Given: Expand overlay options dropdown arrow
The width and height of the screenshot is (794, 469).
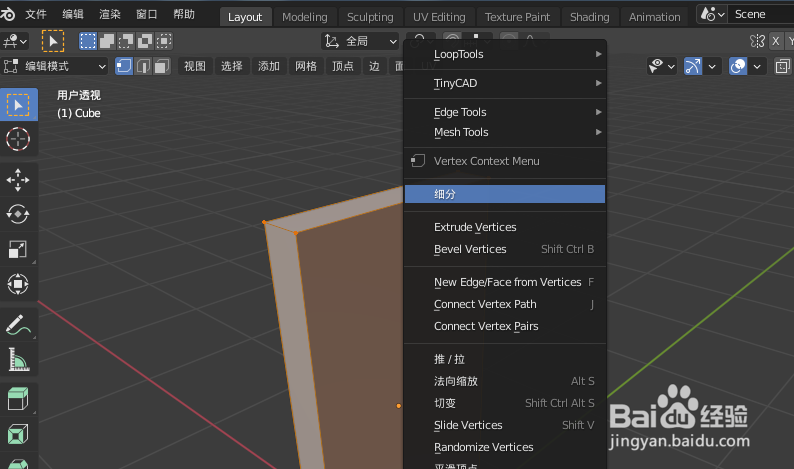Looking at the screenshot, I should [757, 66].
